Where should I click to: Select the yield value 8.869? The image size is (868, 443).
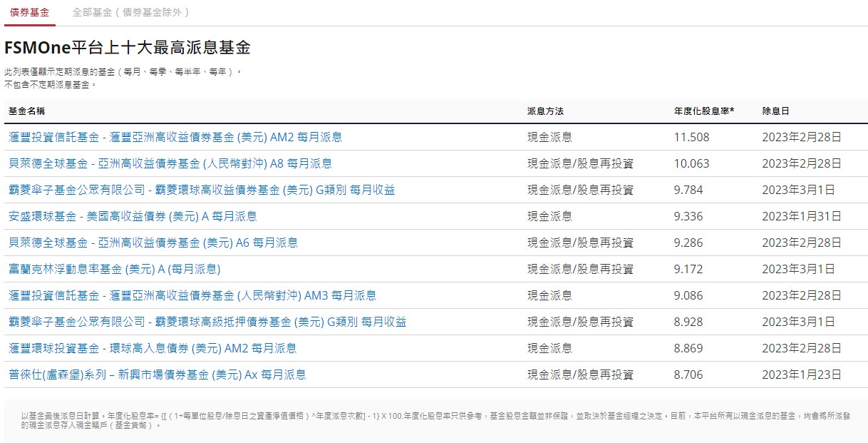tap(688, 348)
